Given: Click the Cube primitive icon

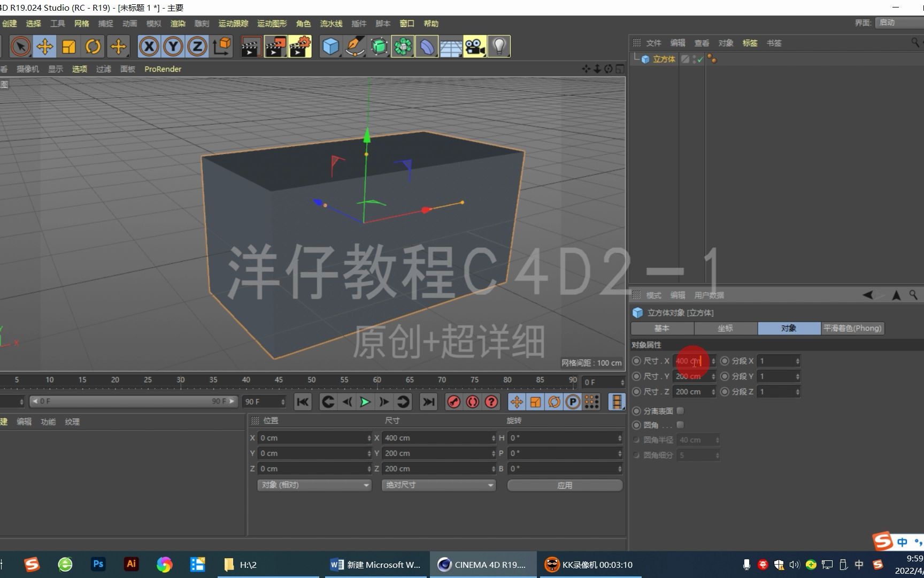Looking at the screenshot, I should [330, 47].
